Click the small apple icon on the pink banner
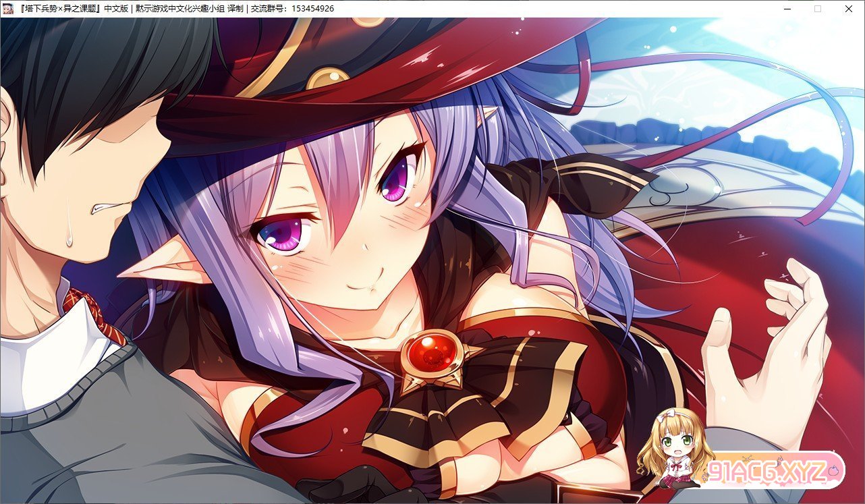This screenshot has width=865, height=504. pos(834,466)
